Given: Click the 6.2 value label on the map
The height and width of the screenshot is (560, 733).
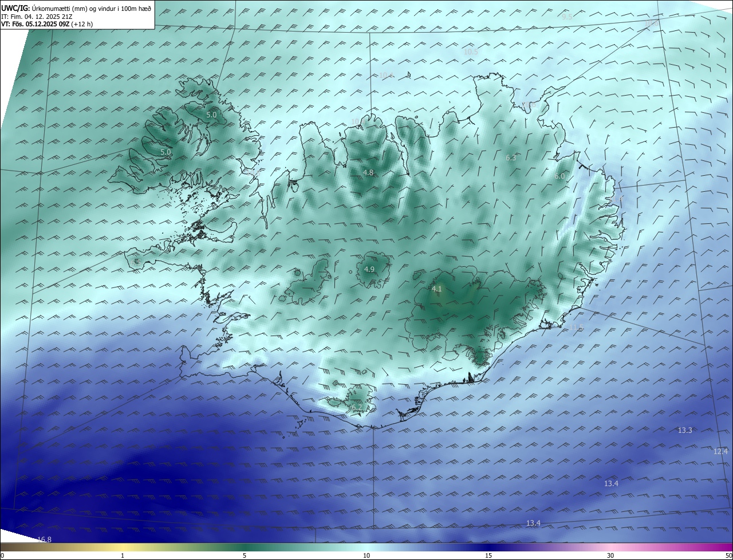Looking at the screenshot, I should pyautogui.click(x=356, y=408).
